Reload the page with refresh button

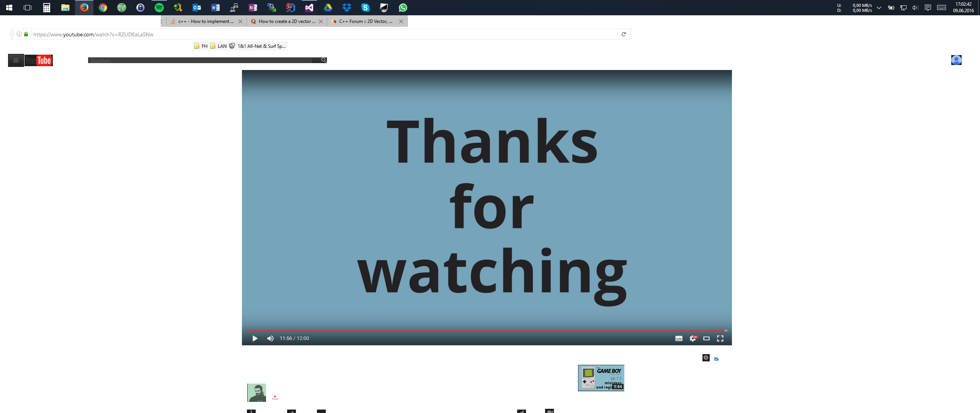(x=624, y=34)
